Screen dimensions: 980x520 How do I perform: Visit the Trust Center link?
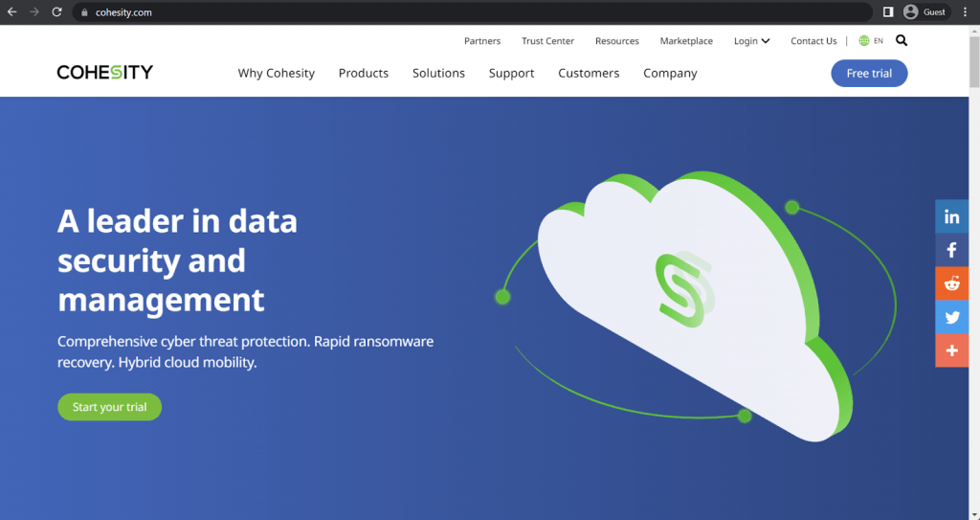548,40
